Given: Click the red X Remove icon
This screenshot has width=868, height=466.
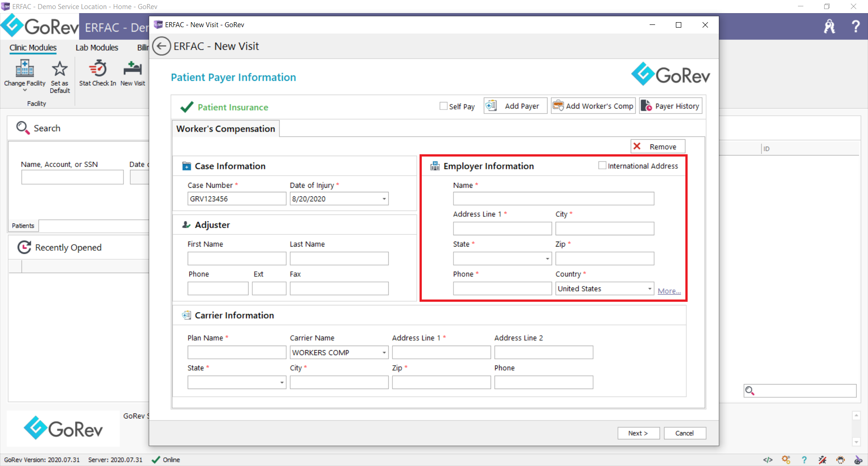Looking at the screenshot, I should point(637,146).
